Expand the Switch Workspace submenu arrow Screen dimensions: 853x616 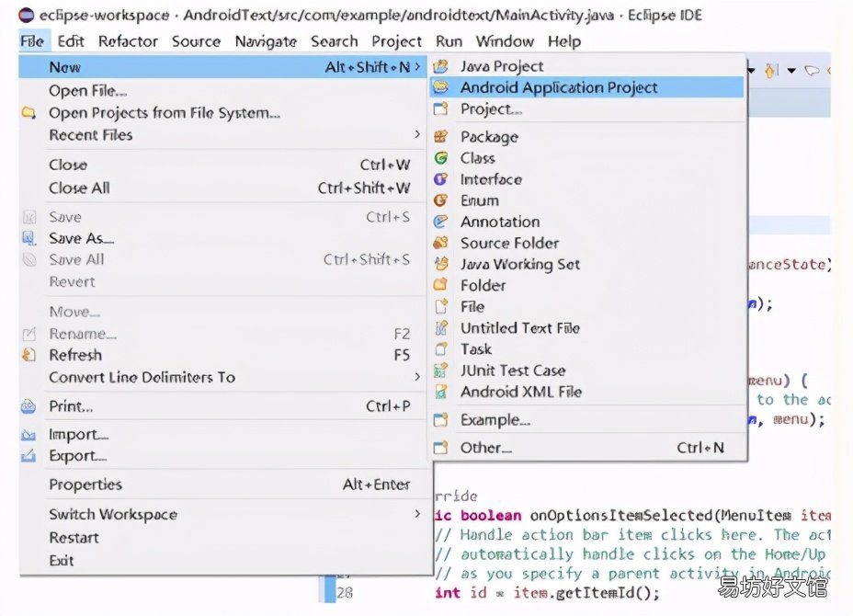coord(417,514)
